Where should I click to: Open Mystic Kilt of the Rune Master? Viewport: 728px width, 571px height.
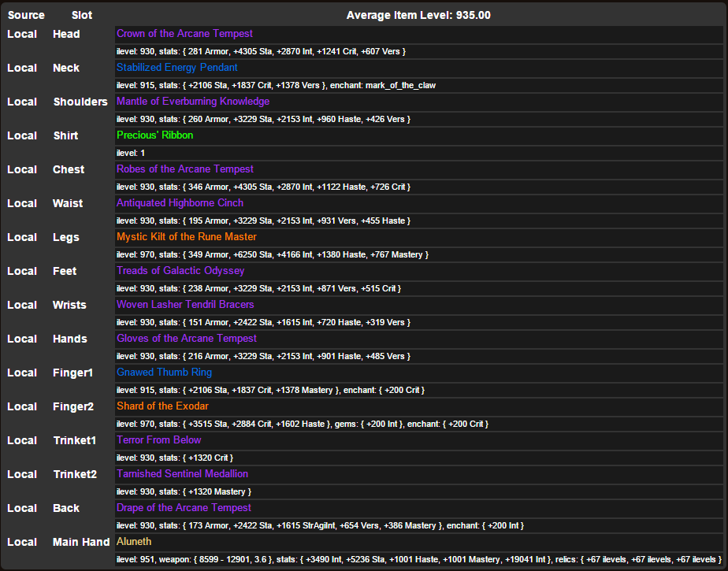tap(186, 237)
